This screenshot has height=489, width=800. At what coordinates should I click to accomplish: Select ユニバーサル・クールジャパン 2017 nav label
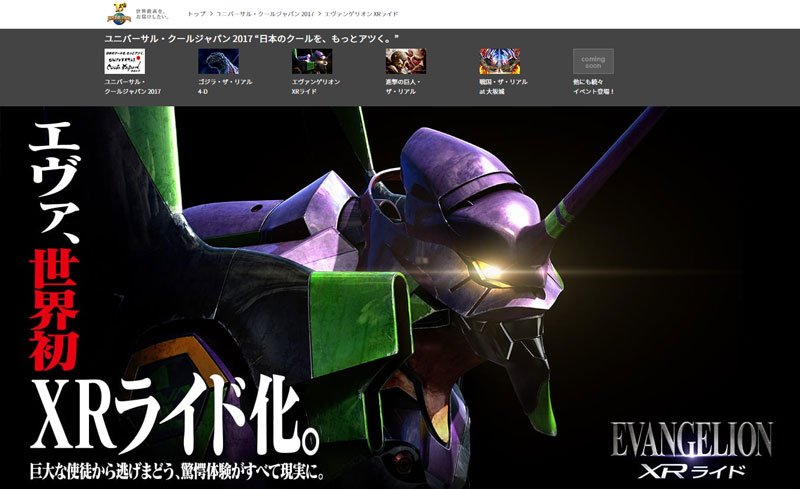point(133,87)
